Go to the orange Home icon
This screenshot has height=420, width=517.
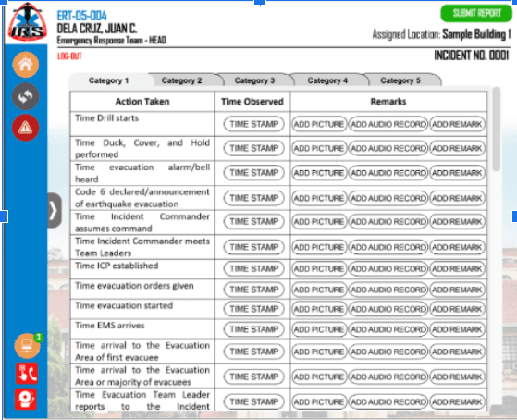pyautogui.click(x=26, y=65)
